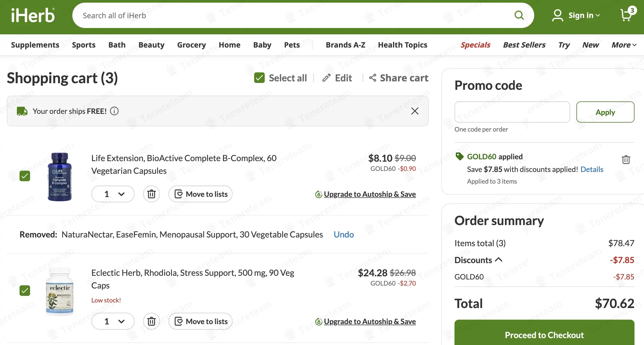This screenshot has height=345, width=644.
Task: Deselect the Eclectic Herb Rhodiola checkbox
Action: tap(25, 291)
